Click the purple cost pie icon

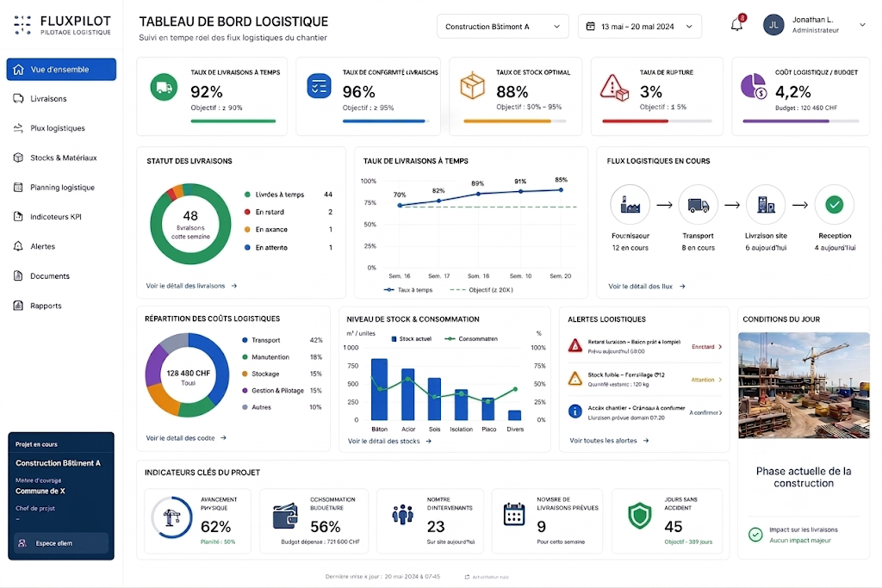tap(754, 86)
